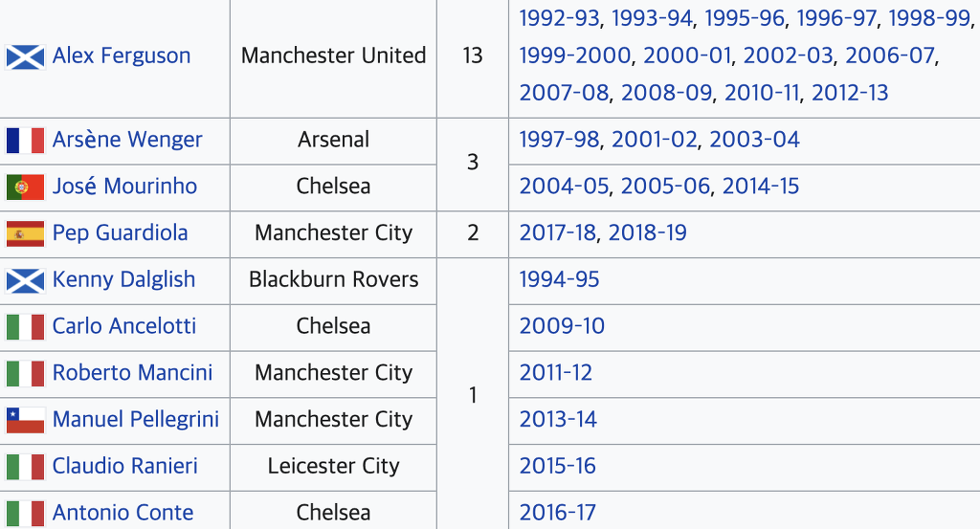This screenshot has height=529, width=980.
Task: Click the Portugal flag beside José Mourinho
Action: (x=25, y=187)
